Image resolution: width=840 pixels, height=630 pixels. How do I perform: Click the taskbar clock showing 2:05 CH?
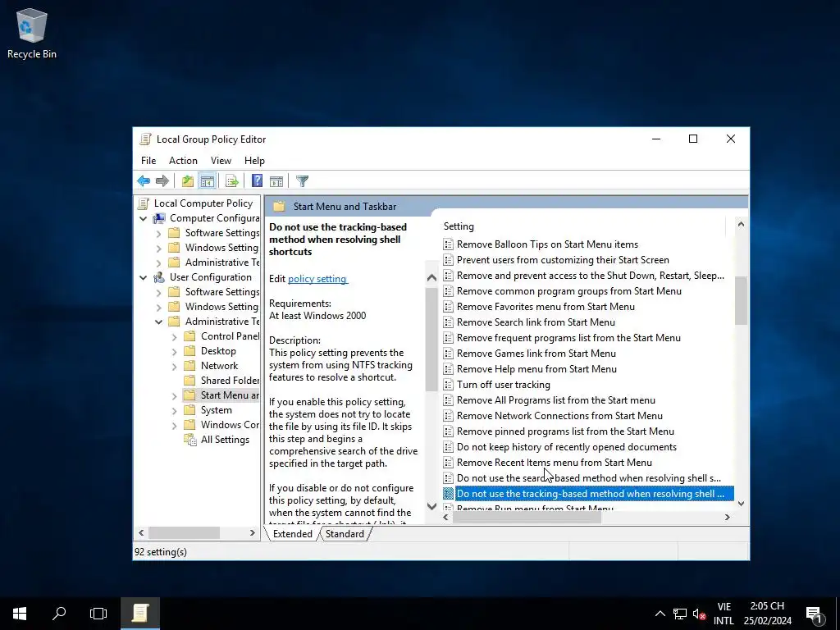tap(767, 614)
